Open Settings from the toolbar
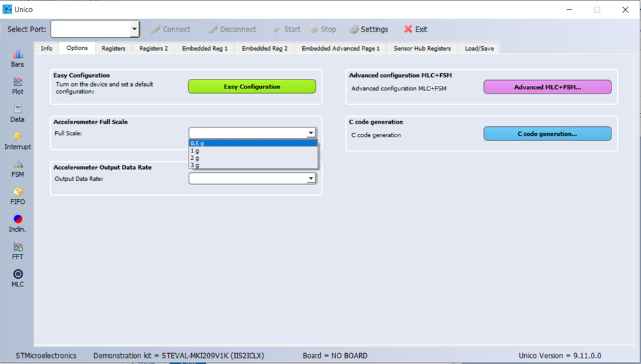 coord(368,29)
